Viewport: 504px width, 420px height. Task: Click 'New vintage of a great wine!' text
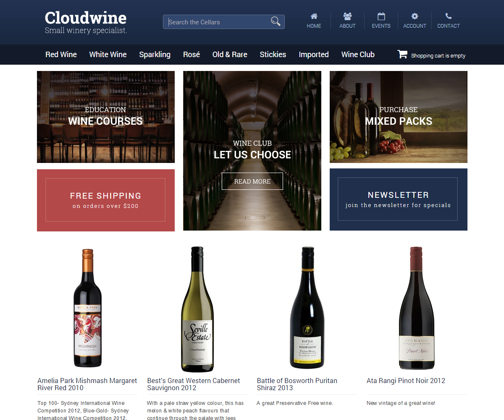pyautogui.click(x=401, y=403)
